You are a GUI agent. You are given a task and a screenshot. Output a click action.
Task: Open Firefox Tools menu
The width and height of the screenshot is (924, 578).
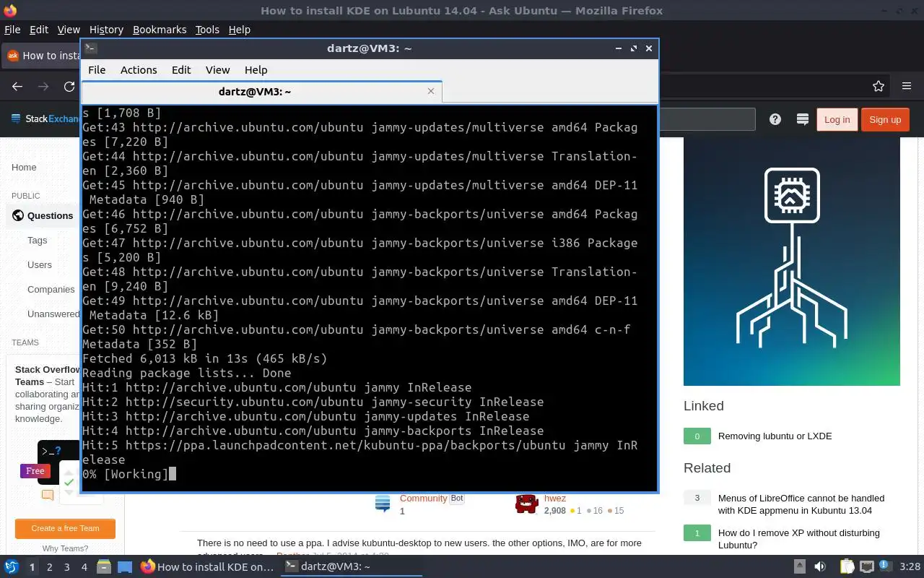[207, 30]
